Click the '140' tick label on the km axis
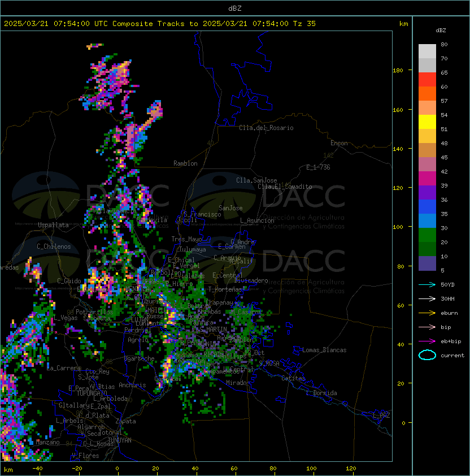 tap(398, 149)
